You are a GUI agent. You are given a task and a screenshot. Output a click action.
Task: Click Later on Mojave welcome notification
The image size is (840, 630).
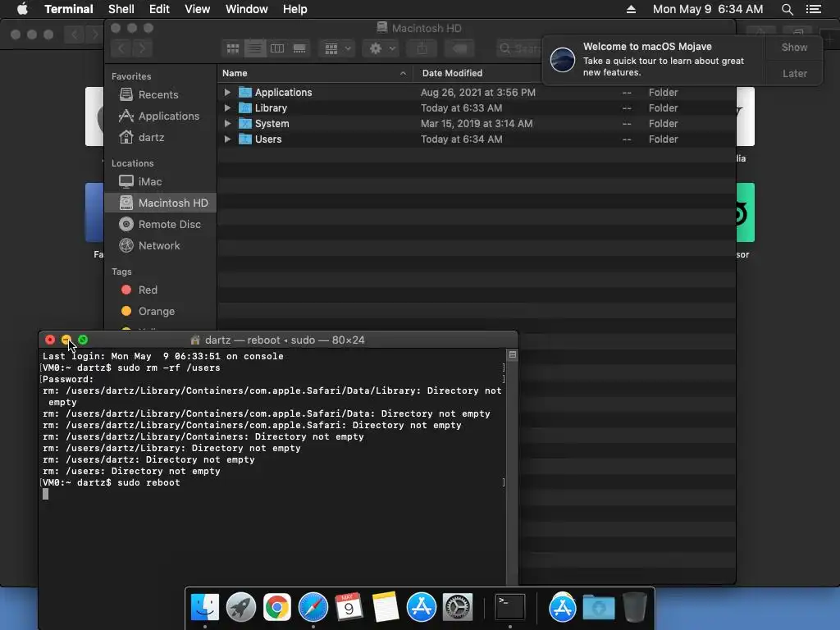pos(794,73)
